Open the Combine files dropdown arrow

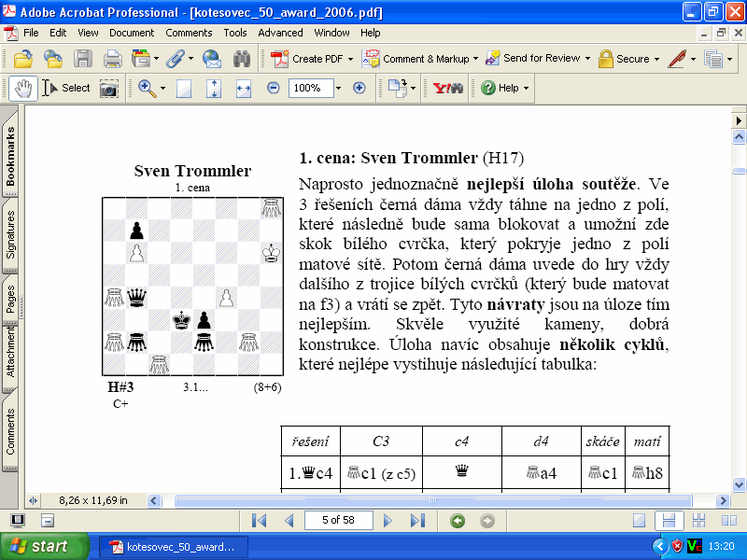click(157, 59)
